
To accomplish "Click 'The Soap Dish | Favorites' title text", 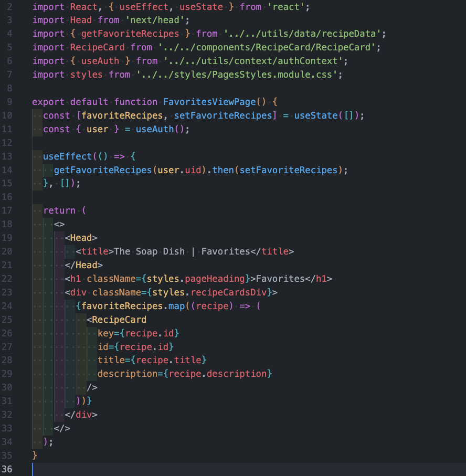I will point(182,251).
